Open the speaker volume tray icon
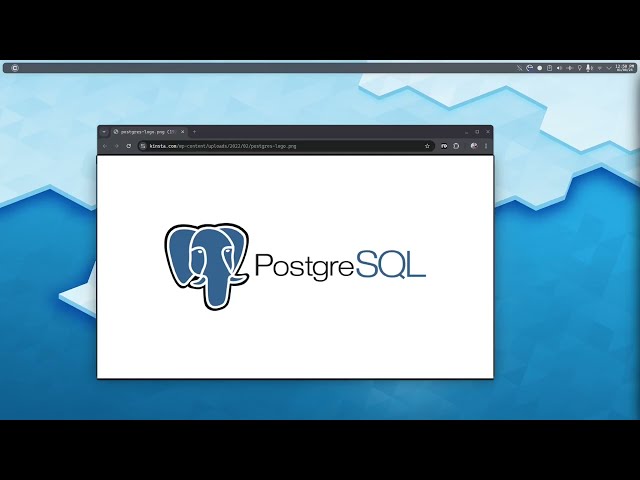 [x=559, y=68]
